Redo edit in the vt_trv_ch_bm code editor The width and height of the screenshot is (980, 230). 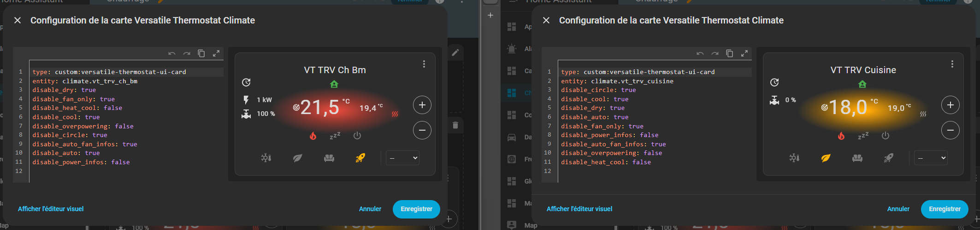[187, 54]
